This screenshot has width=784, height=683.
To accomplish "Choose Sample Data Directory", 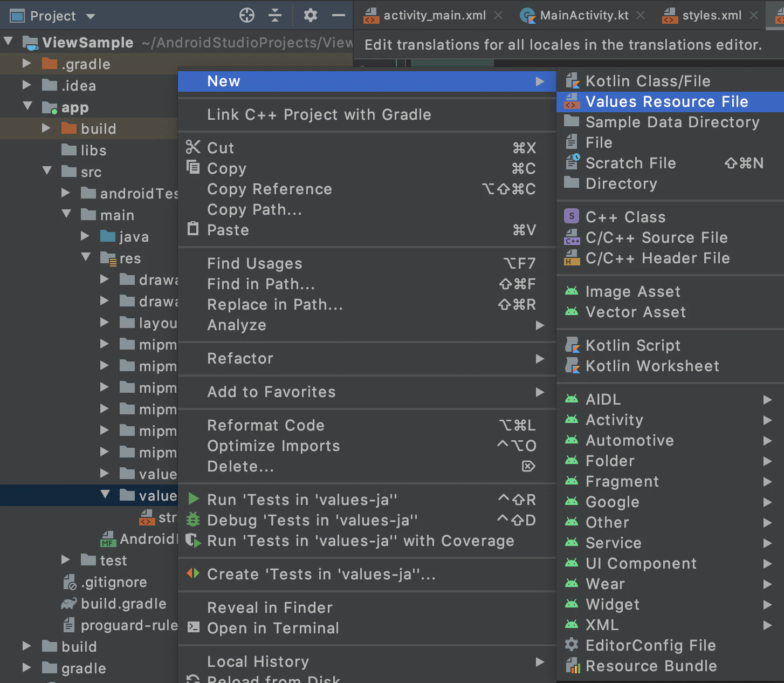I will click(670, 122).
